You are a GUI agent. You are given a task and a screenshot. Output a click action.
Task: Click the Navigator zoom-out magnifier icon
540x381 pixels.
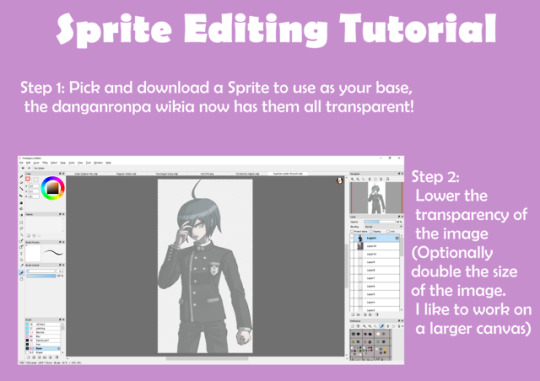[358, 179]
